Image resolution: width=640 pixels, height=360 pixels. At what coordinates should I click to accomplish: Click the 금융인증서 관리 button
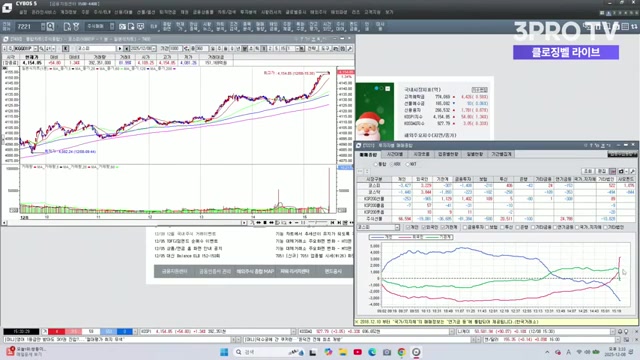pyautogui.click(x=215, y=271)
